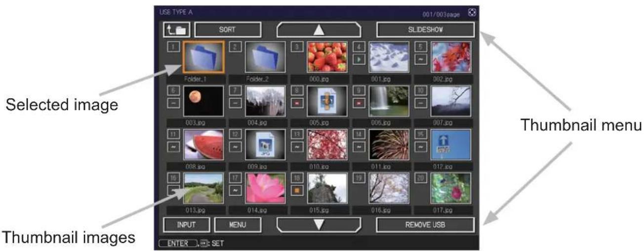Select the watermelon thumbnail 008.jpg

(203, 144)
